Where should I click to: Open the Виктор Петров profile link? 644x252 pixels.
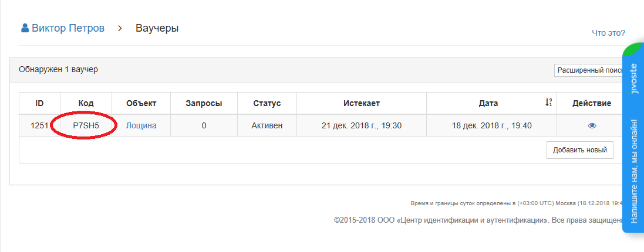click(x=63, y=28)
